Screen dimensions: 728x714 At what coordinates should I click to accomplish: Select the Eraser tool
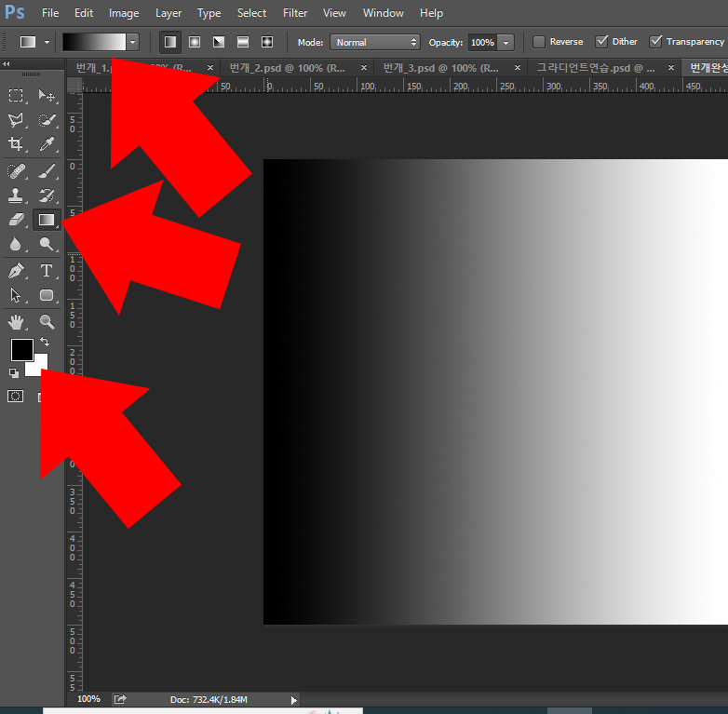click(x=16, y=220)
